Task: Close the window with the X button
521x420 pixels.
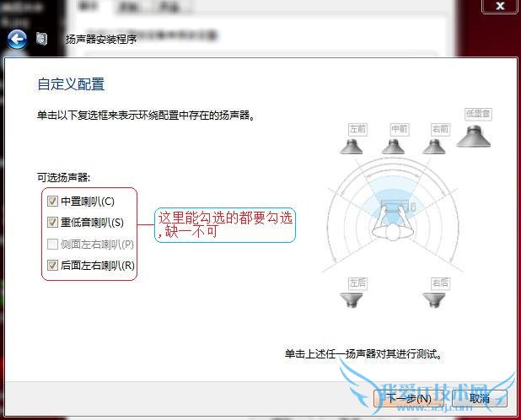Action: pos(500,6)
